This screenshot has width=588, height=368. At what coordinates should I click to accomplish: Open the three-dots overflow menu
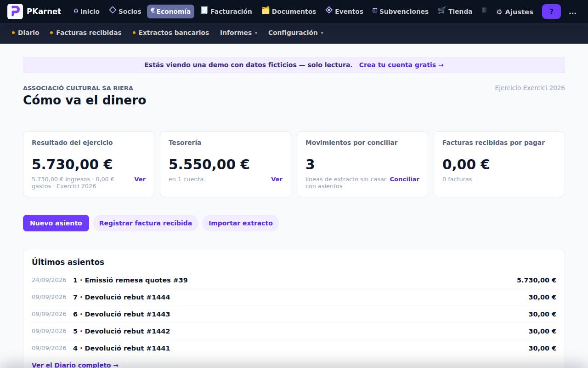572,11
